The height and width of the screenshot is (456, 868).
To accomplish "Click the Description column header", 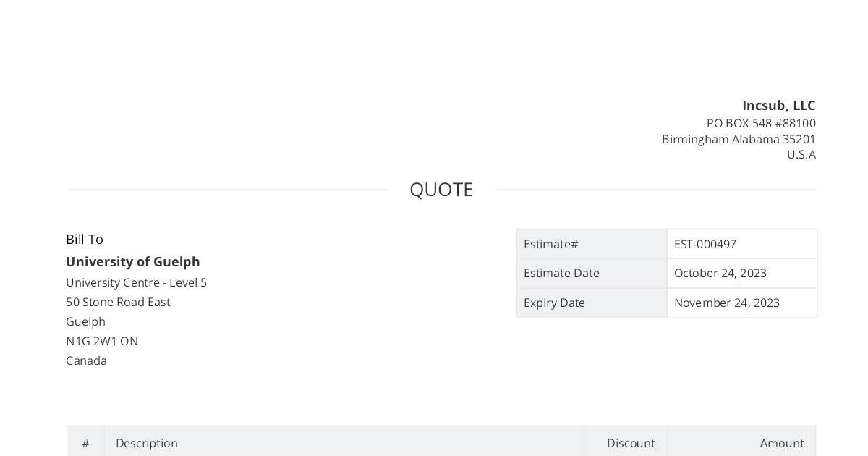I will pyautogui.click(x=147, y=443).
